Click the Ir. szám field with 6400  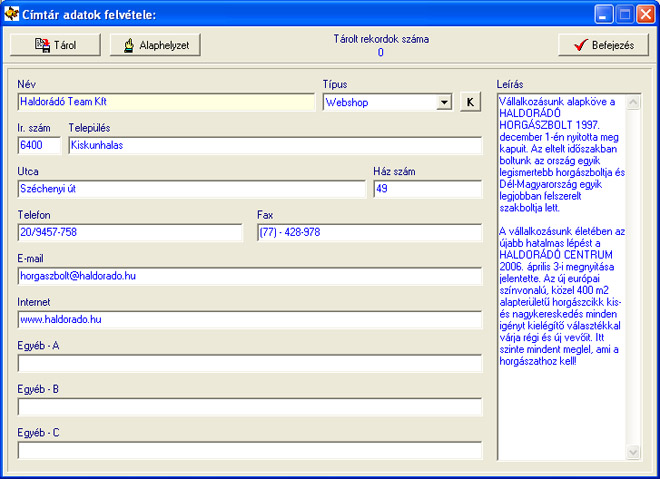click(39, 146)
